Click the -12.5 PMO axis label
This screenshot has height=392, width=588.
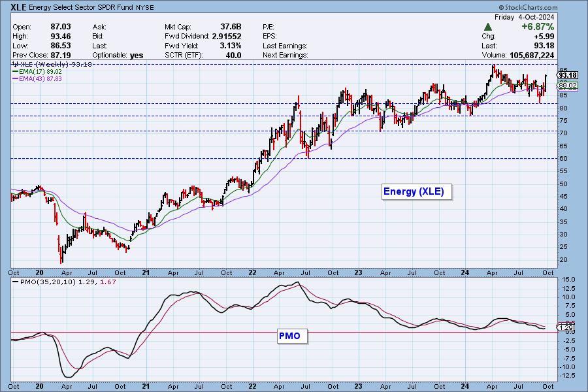568,376
